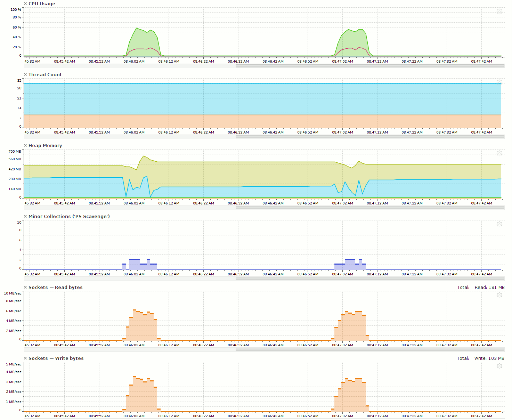Click the Minor Collections chart horizontal scrollbar thumb

370,278
